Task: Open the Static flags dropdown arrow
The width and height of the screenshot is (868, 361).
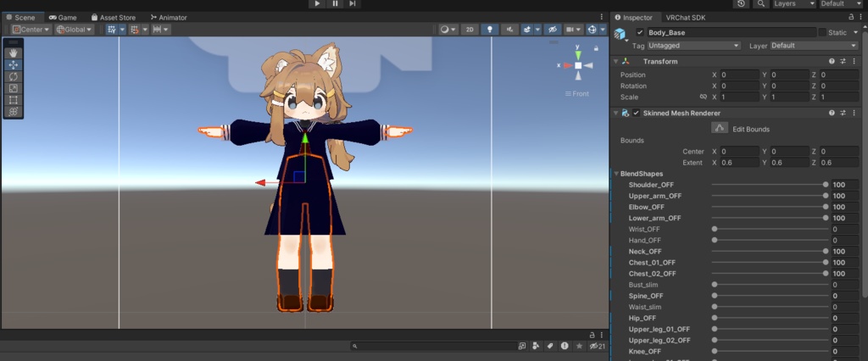Action: [856, 33]
